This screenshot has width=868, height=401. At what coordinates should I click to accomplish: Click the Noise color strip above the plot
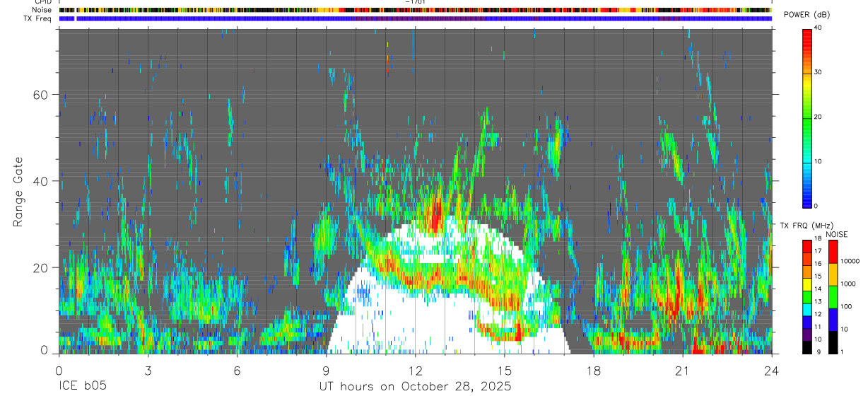415,10
